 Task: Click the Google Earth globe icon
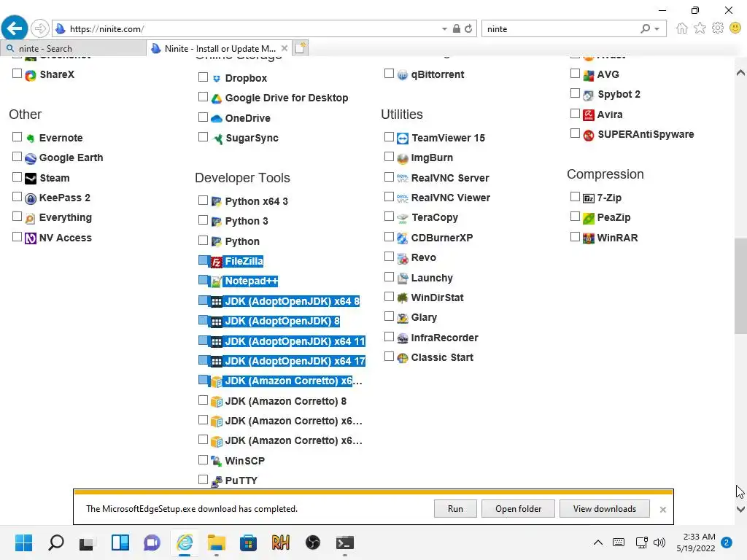[31, 158]
